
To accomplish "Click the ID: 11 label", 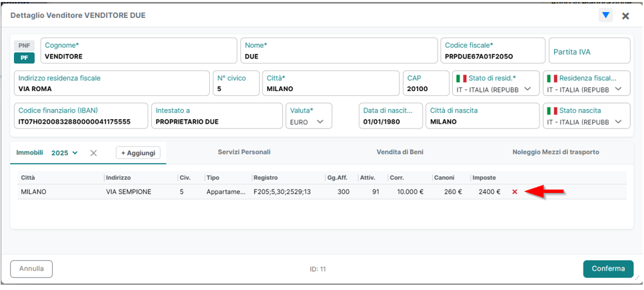I will click(x=318, y=269).
